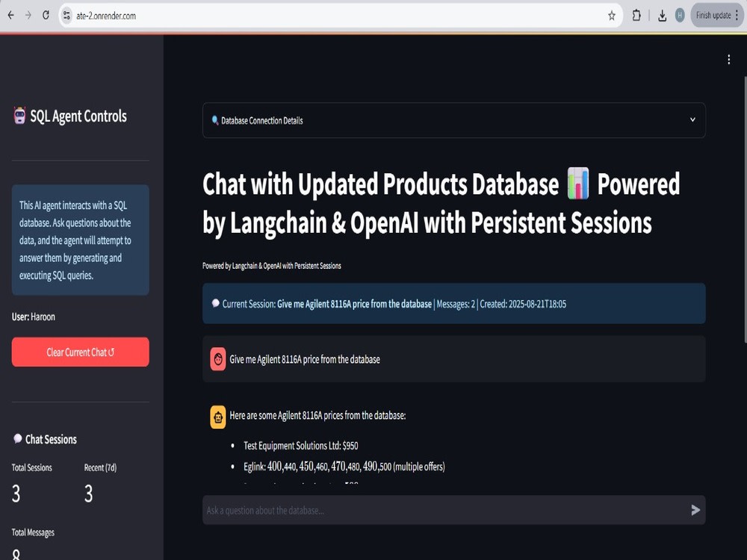Click the user avatar icon beside the question

218,359
